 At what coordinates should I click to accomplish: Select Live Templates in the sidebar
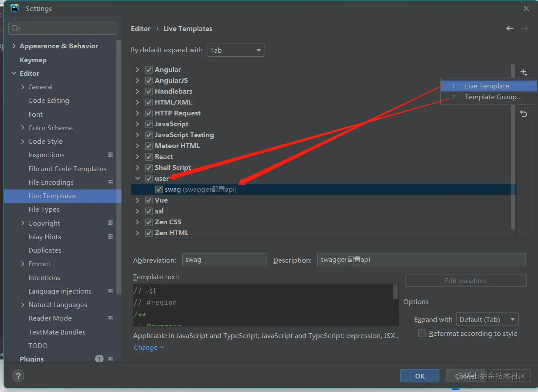tap(62, 196)
